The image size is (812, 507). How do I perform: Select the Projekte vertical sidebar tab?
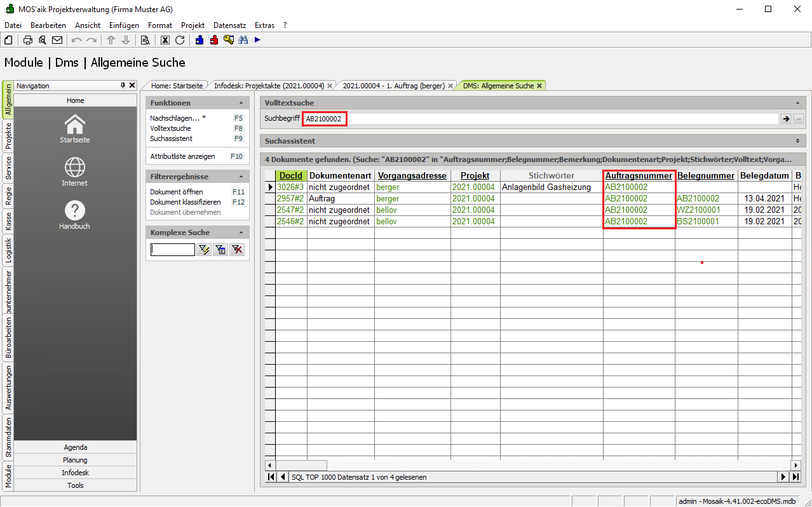(x=8, y=136)
